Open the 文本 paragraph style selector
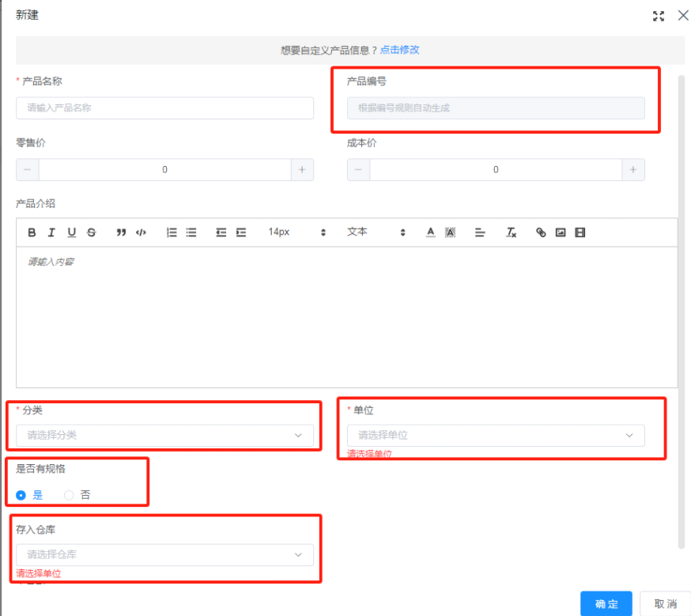The image size is (691, 616). point(376,232)
